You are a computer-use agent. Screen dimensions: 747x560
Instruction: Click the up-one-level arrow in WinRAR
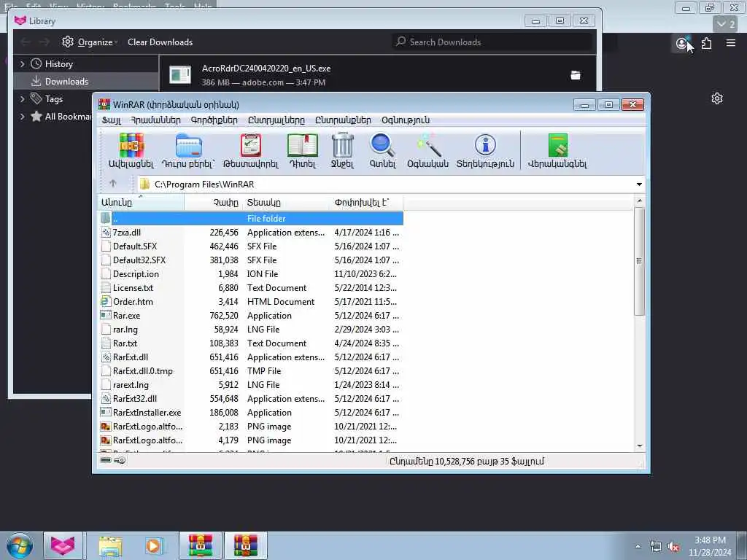[113, 183]
